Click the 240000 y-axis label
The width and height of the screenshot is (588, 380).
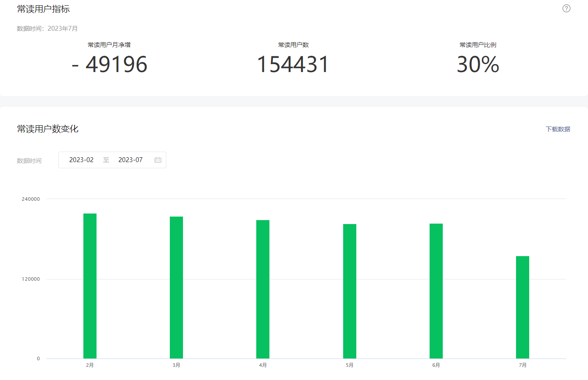[x=31, y=199]
